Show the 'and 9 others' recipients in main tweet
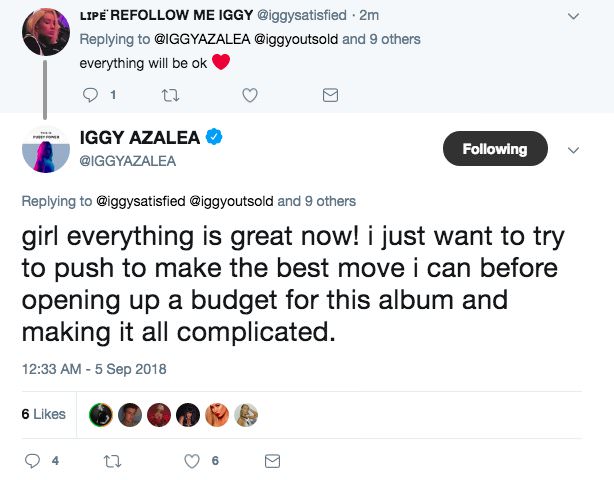The width and height of the screenshot is (614, 480). coord(318,201)
